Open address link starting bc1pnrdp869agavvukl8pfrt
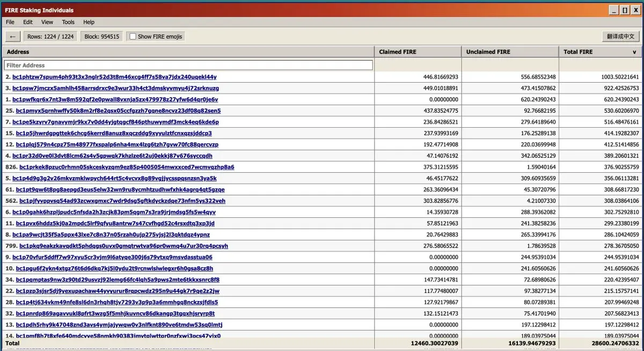 115,313
